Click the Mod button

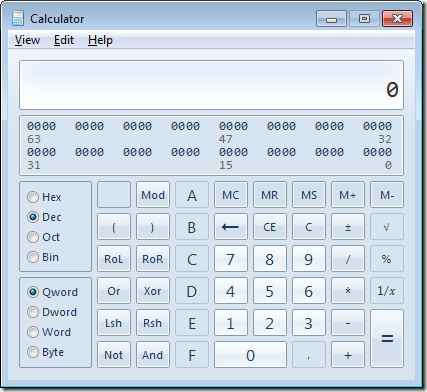(x=153, y=195)
